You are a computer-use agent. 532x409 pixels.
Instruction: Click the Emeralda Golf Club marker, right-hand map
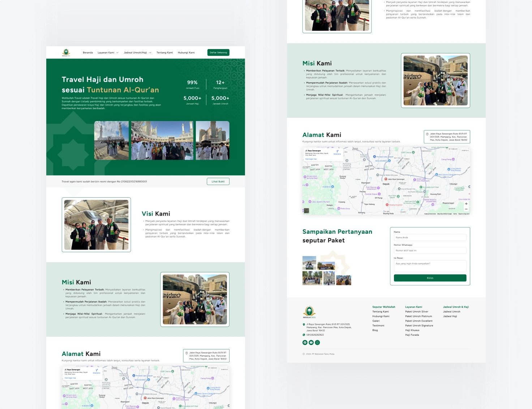click(421, 187)
